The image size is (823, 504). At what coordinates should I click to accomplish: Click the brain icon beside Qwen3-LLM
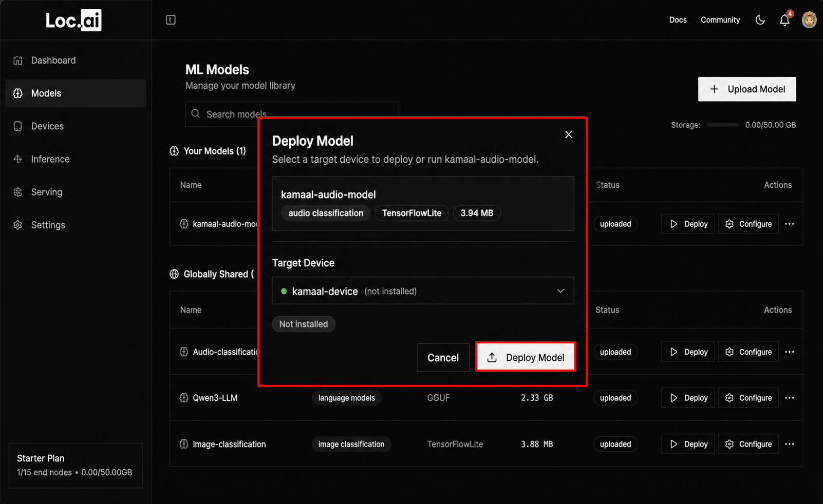coord(184,398)
